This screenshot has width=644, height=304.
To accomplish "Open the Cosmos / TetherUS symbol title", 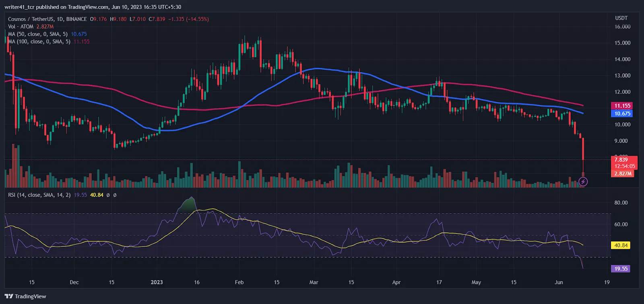I will [x=47, y=19].
